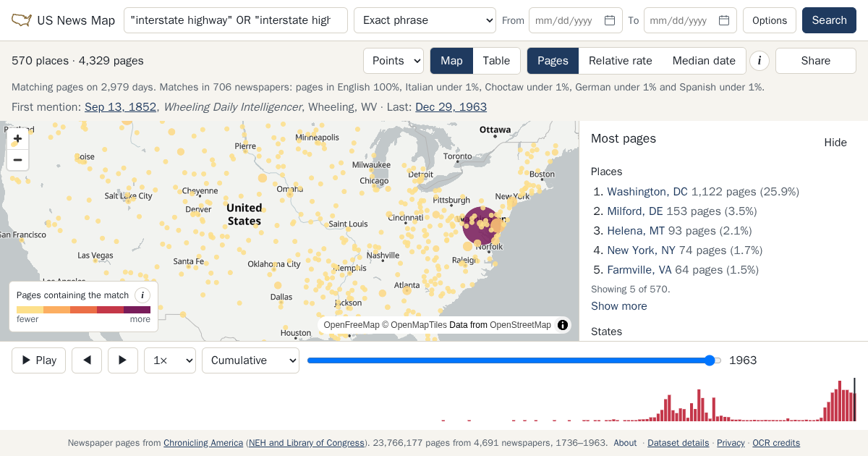
Task: Select the Median date metric
Action: click(x=704, y=61)
